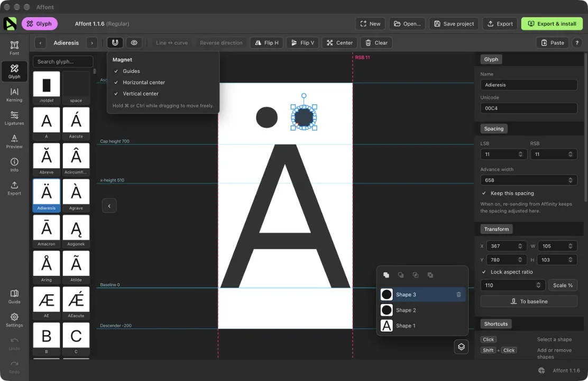Screen dimensions: 588x381
Task: Select the Aogonek glyph thumbnail
Action: (76, 231)
